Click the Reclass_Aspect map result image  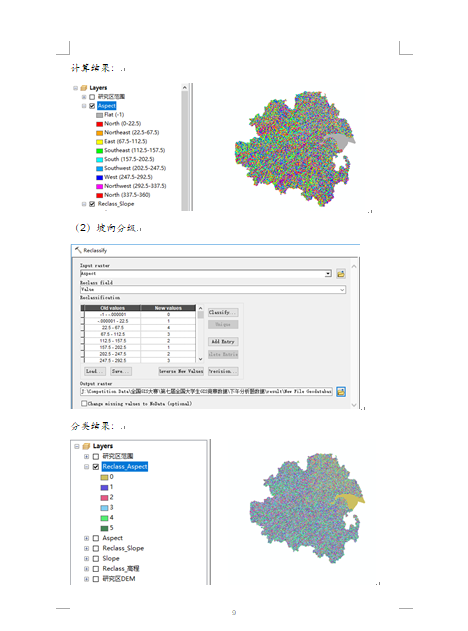tap(307, 508)
